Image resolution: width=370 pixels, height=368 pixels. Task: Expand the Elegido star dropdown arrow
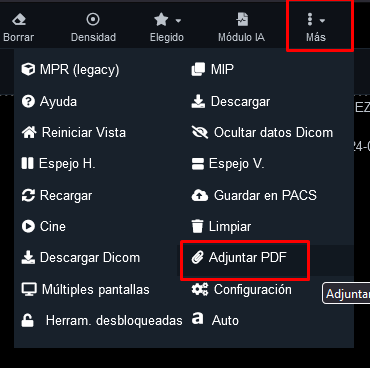click(x=178, y=21)
